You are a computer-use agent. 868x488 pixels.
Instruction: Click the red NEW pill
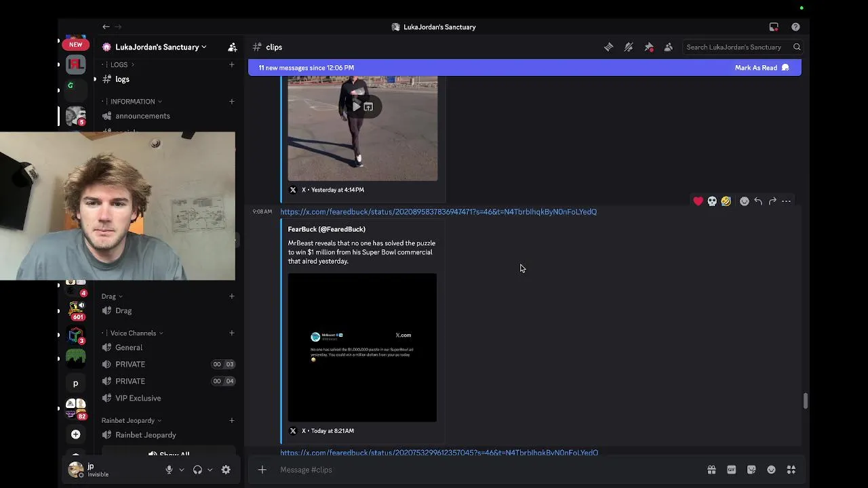(75, 45)
